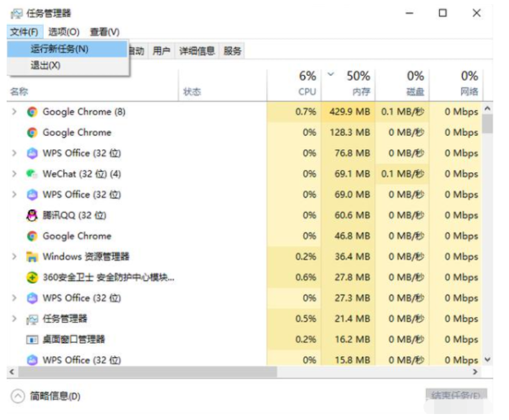Click the 36.4 MB memory cell
509x420 pixels.
pos(349,257)
